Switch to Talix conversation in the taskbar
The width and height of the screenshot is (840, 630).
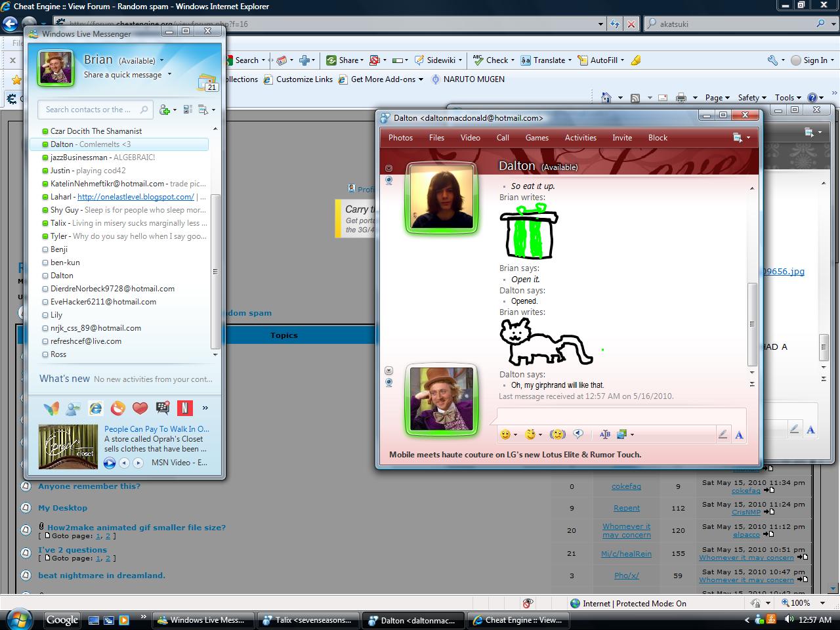[307, 619]
